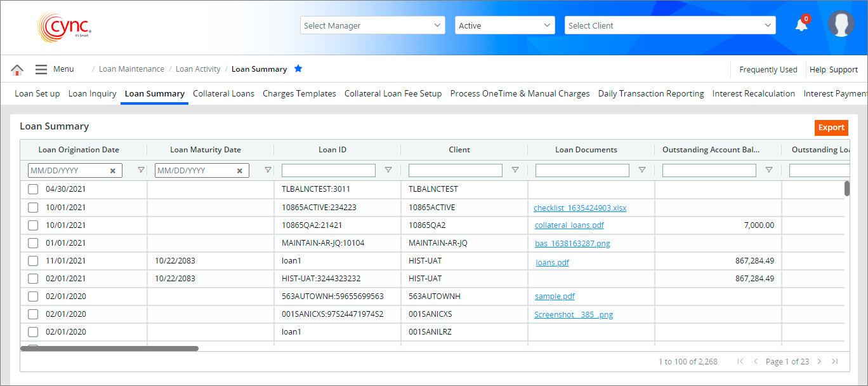Click the blue favorite star icon
The height and width of the screenshot is (386, 868).
[x=298, y=69]
